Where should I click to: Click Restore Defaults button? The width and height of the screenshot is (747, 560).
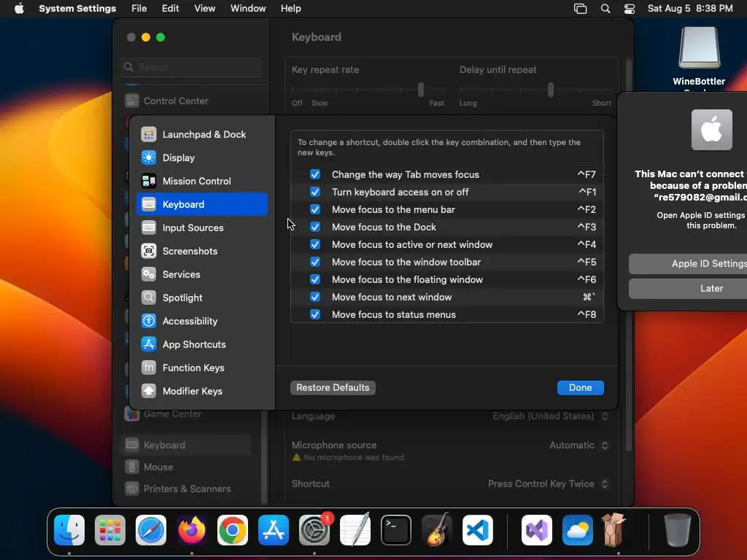point(333,388)
